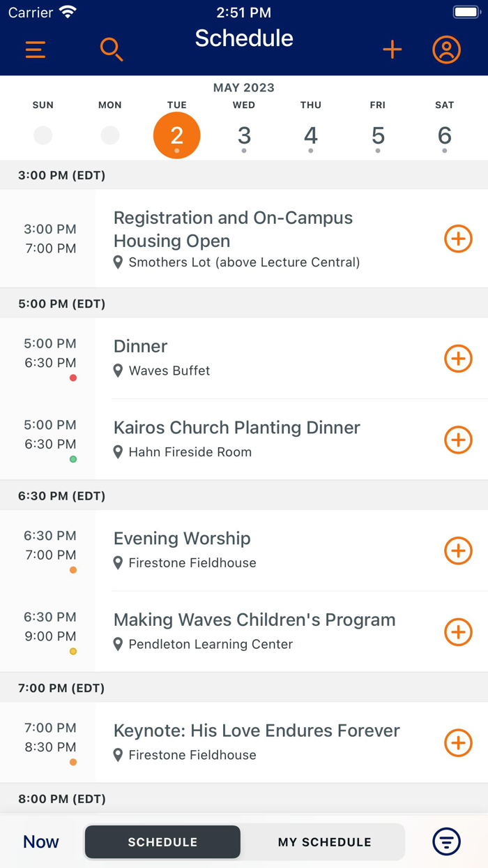Add Keynote: His Love Endures Forever

(x=458, y=743)
